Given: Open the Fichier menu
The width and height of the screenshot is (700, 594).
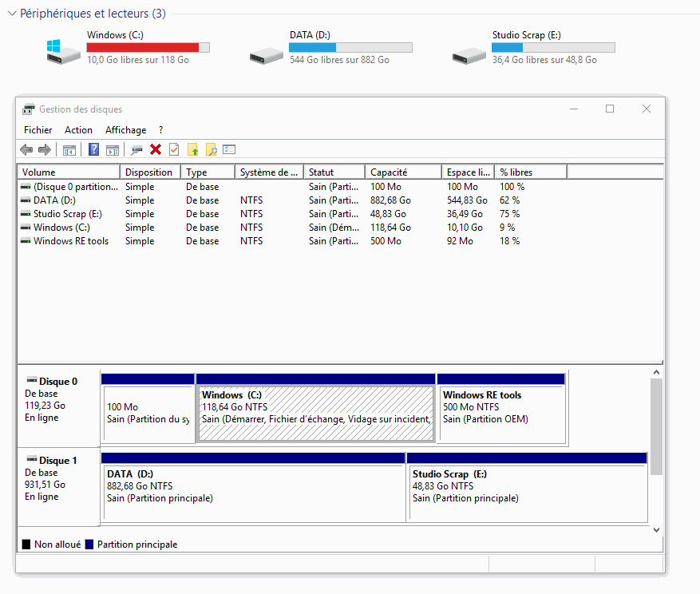Looking at the screenshot, I should point(38,130).
